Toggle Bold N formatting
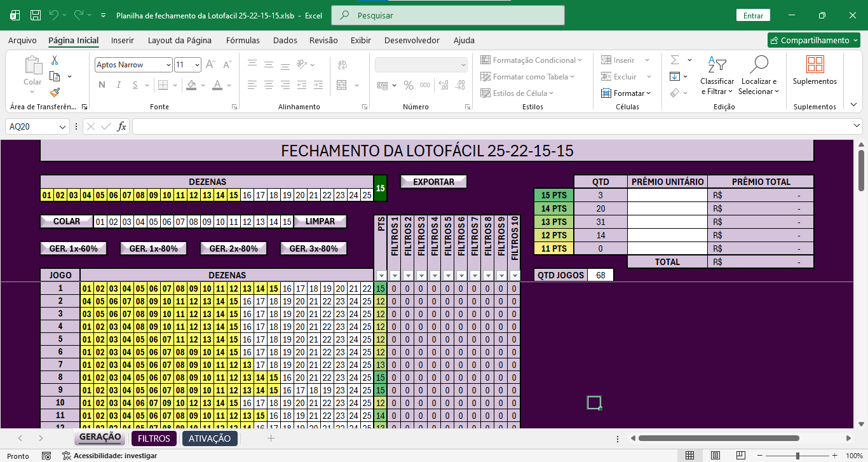This screenshot has height=462, width=868. point(102,85)
